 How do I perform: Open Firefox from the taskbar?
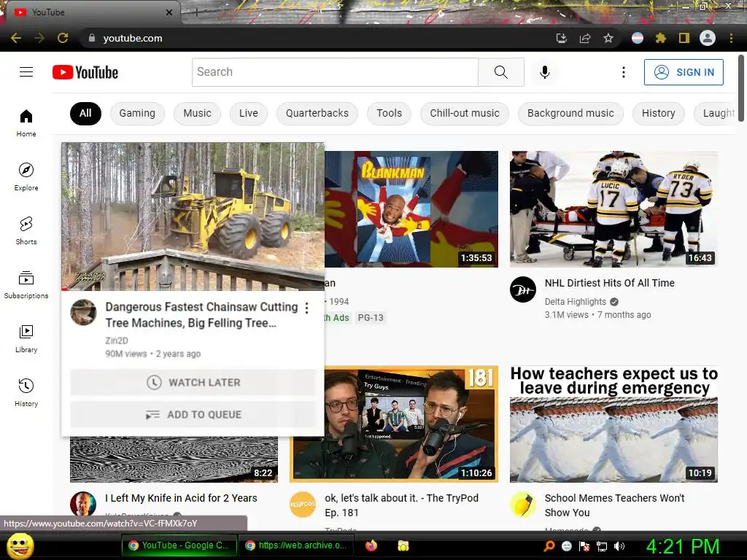(371, 545)
